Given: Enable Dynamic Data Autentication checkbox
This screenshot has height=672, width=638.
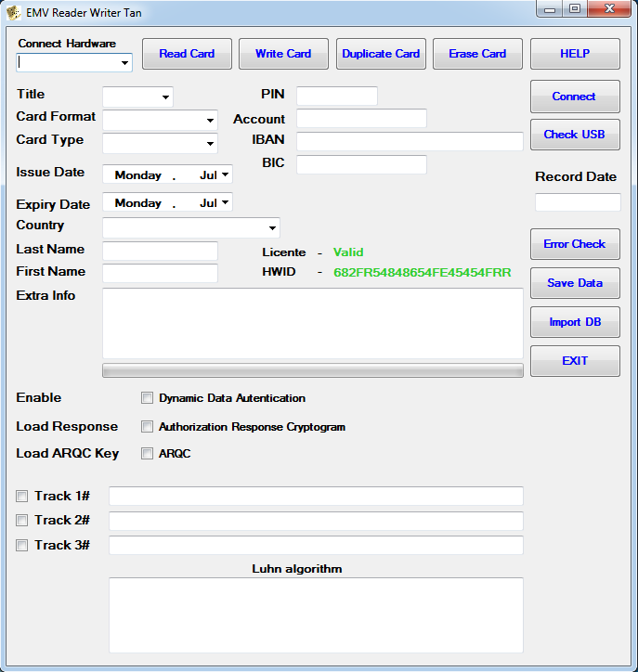Looking at the screenshot, I should pos(147,398).
